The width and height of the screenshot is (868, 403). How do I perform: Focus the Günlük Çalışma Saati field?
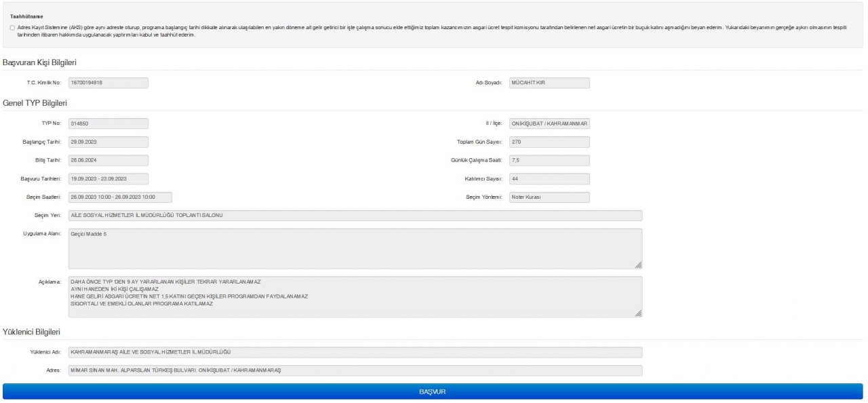[x=549, y=161]
